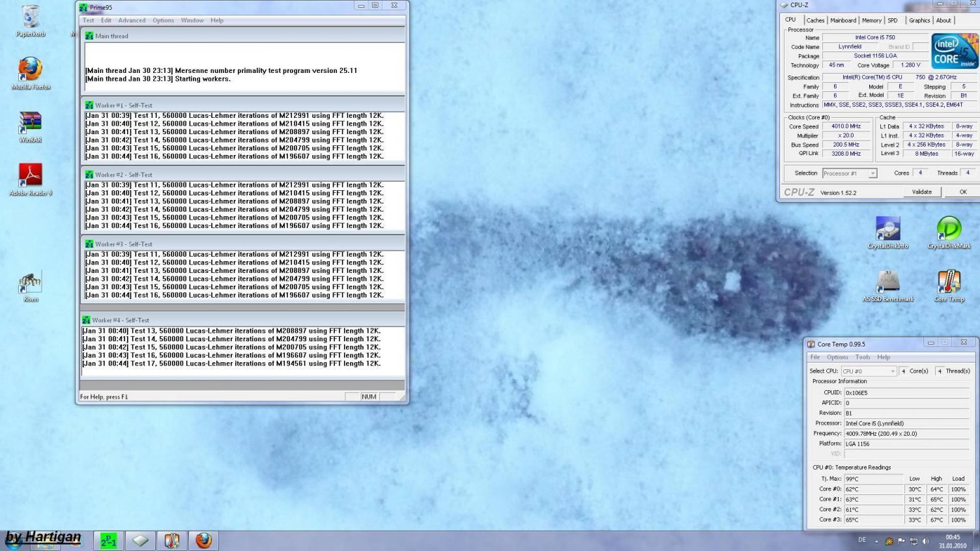This screenshot has height=551, width=980.
Task: Open the Tools menu in Core Temp
Action: point(862,357)
